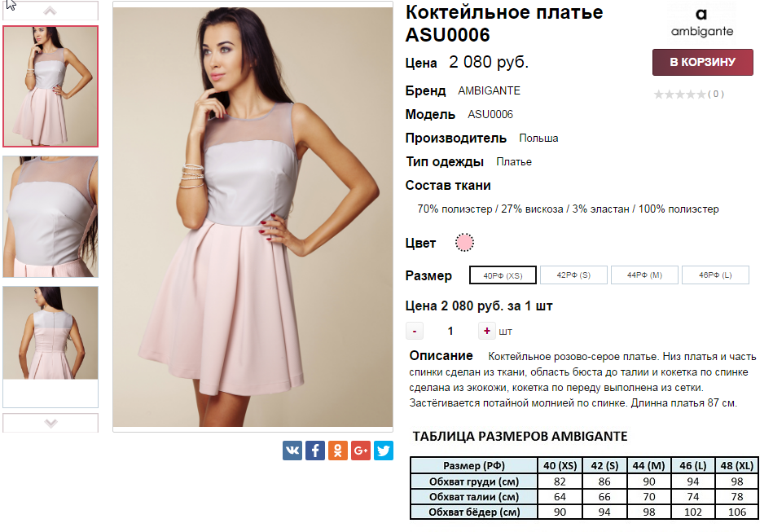Share via the Google Plus icon
Image resolution: width=773 pixels, height=532 pixels.
coord(361,451)
